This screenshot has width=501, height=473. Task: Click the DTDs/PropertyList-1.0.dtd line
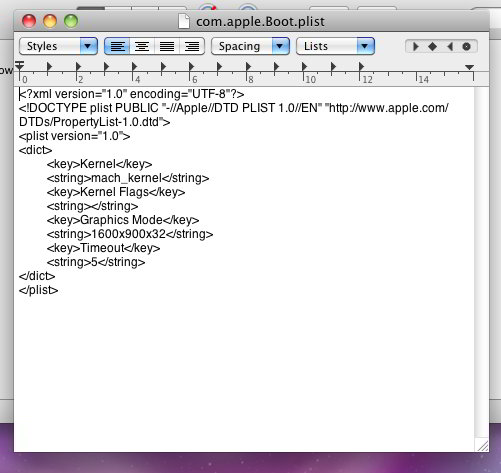(95, 122)
